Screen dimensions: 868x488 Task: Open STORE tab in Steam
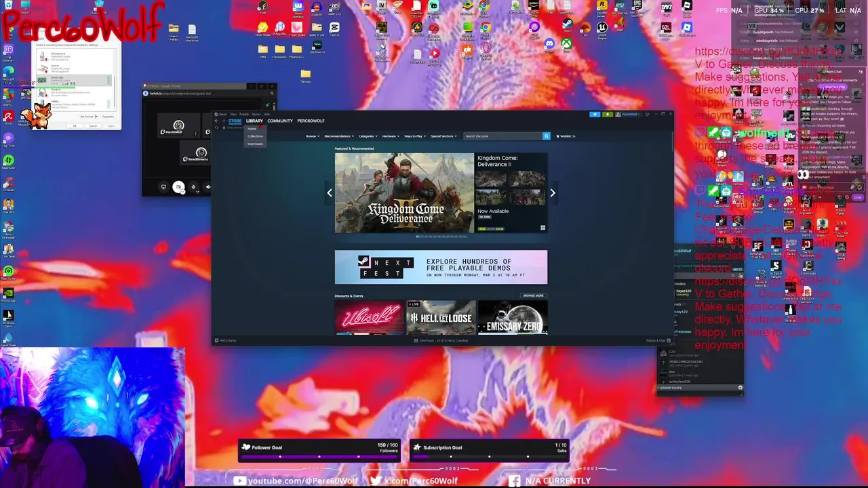(235, 121)
